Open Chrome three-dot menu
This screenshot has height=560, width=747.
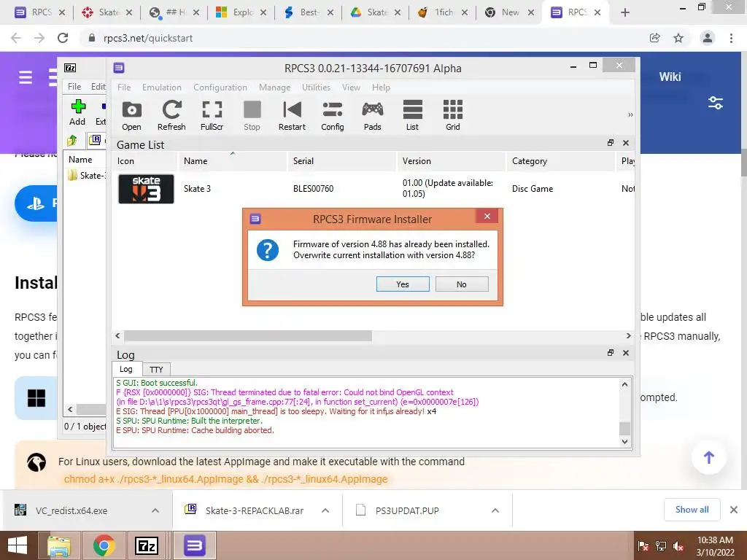click(731, 38)
